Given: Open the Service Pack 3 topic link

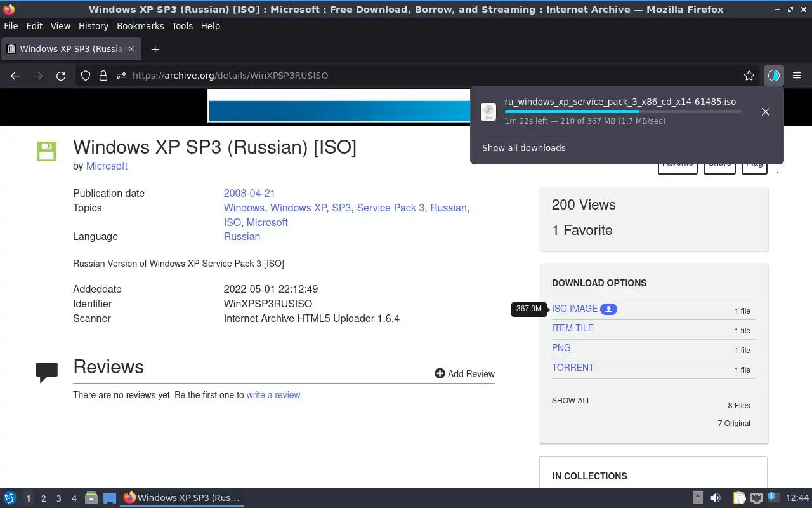Looking at the screenshot, I should (x=390, y=208).
